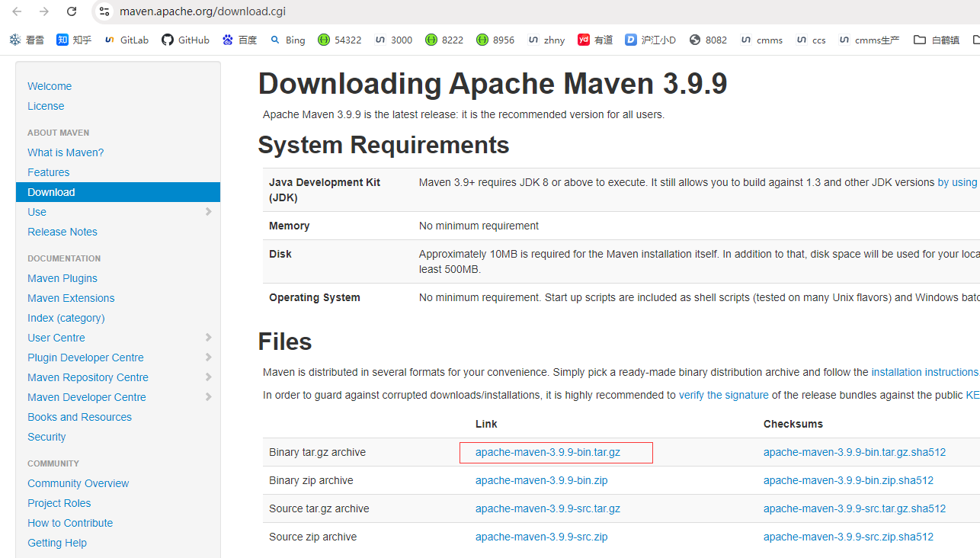Expand the Use submenu arrow
980x558 pixels.
209,212
